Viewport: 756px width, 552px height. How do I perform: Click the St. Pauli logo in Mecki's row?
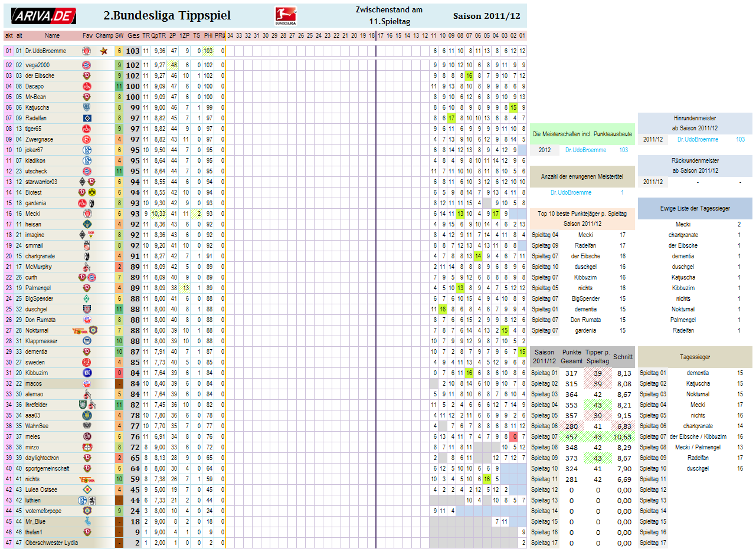(87, 213)
